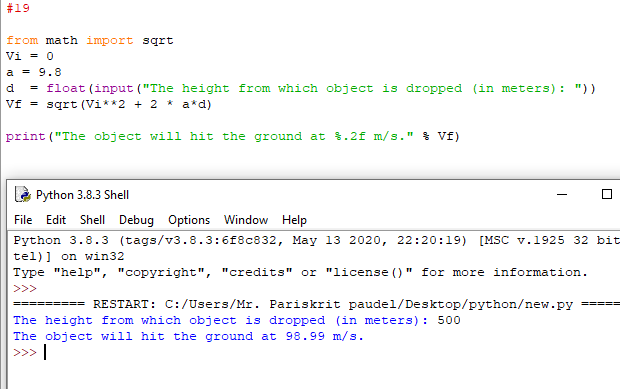Open the Options menu

coord(189,220)
